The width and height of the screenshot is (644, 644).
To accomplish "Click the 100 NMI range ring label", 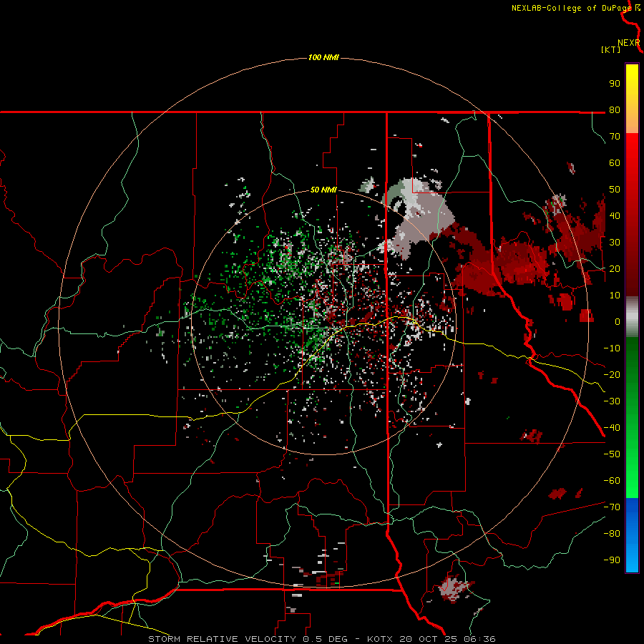I will tap(323, 57).
